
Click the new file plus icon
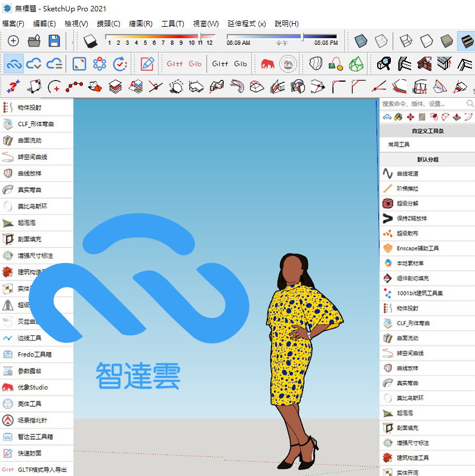13,41
